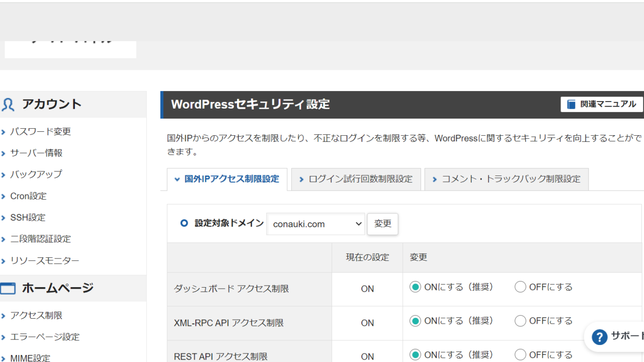The height and width of the screenshot is (362, 644).
Task: Open 二段階認証設定 link
Action: tap(41, 239)
